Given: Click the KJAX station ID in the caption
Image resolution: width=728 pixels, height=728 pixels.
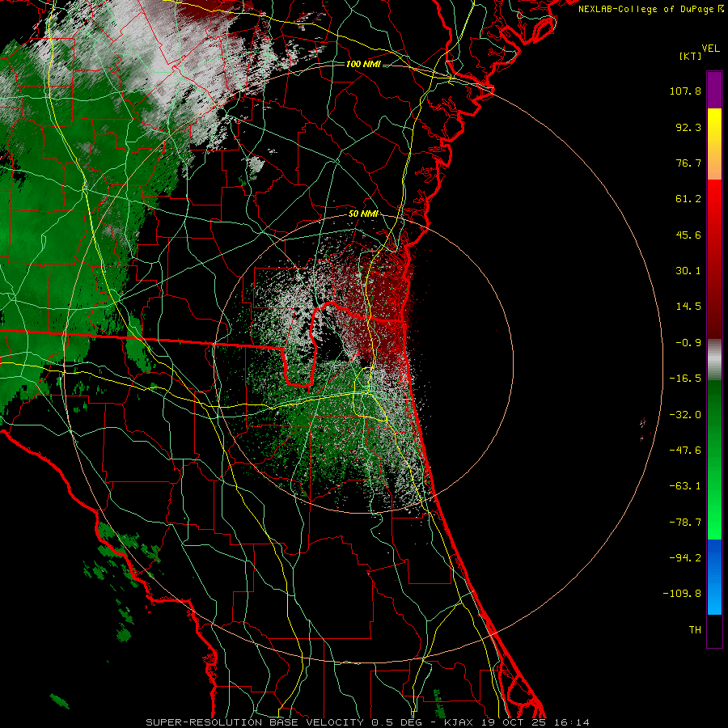Looking at the screenshot, I should click(x=459, y=722).
